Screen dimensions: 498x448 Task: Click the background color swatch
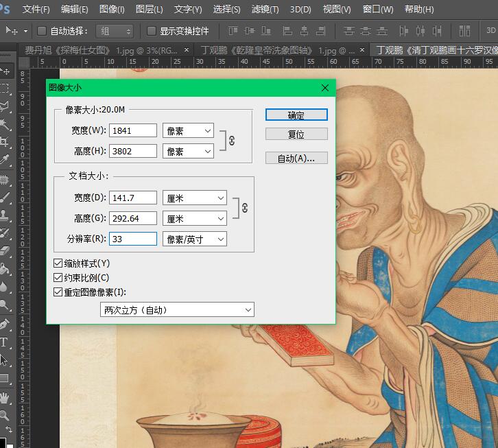(x=10, y=446)
